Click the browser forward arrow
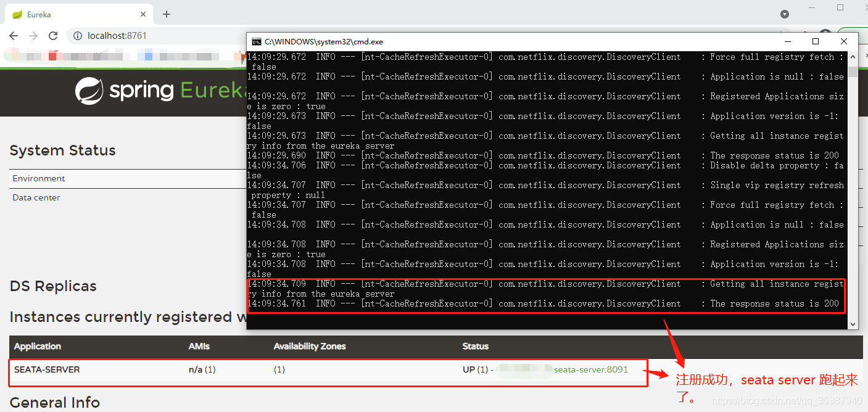 pyautogui.click(x=33, y=36)
